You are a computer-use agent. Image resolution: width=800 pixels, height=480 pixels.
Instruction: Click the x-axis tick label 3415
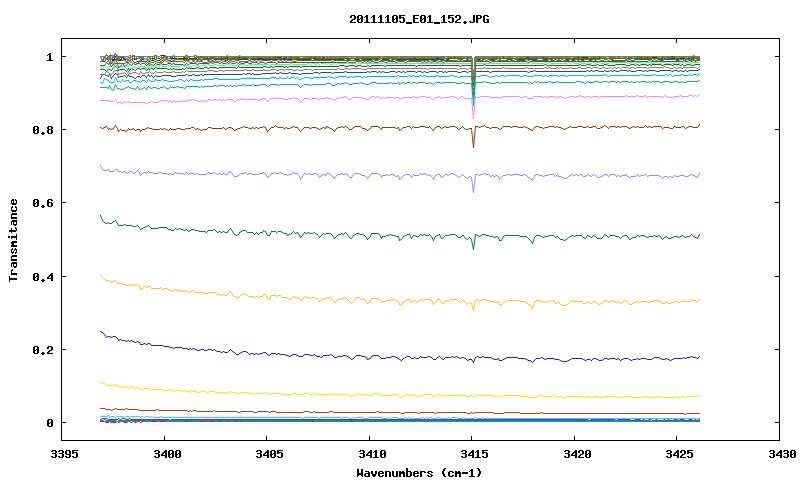point(474,454)
